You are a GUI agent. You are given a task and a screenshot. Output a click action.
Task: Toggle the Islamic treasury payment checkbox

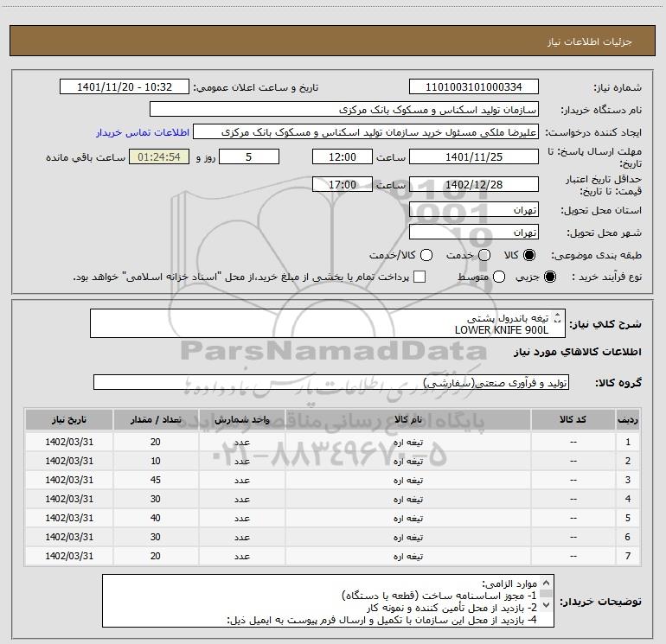pos(419,277)
